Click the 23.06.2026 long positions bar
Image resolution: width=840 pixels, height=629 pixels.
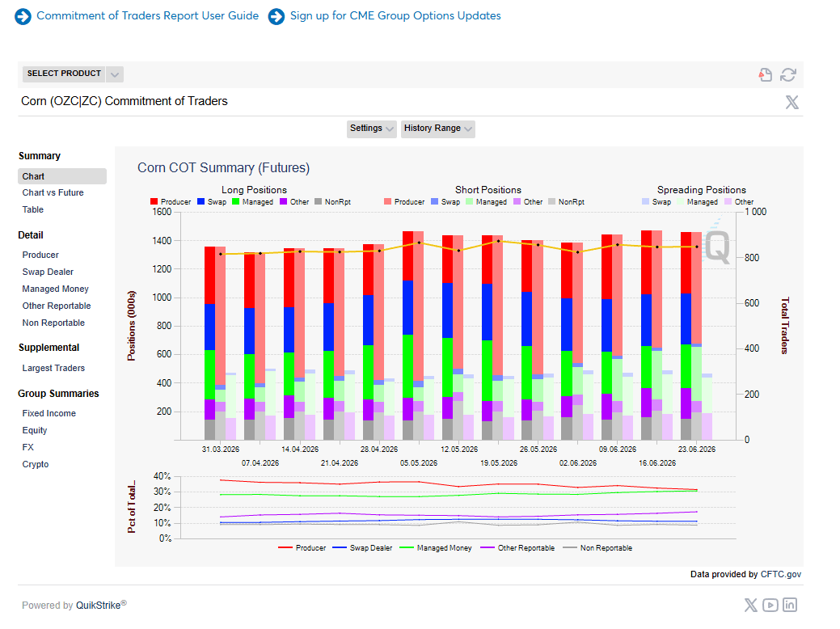pyautogui.click(x=686, y=336)
